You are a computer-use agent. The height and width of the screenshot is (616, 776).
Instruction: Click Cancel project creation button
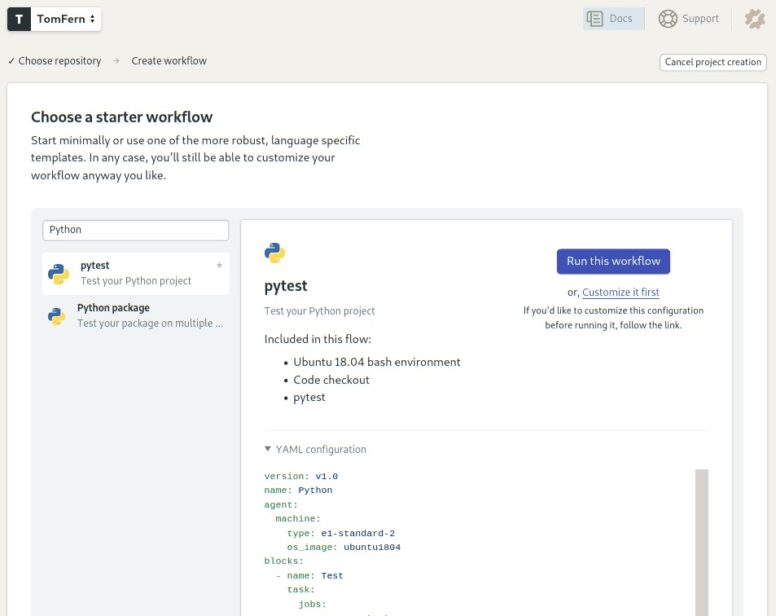[713, 62]
